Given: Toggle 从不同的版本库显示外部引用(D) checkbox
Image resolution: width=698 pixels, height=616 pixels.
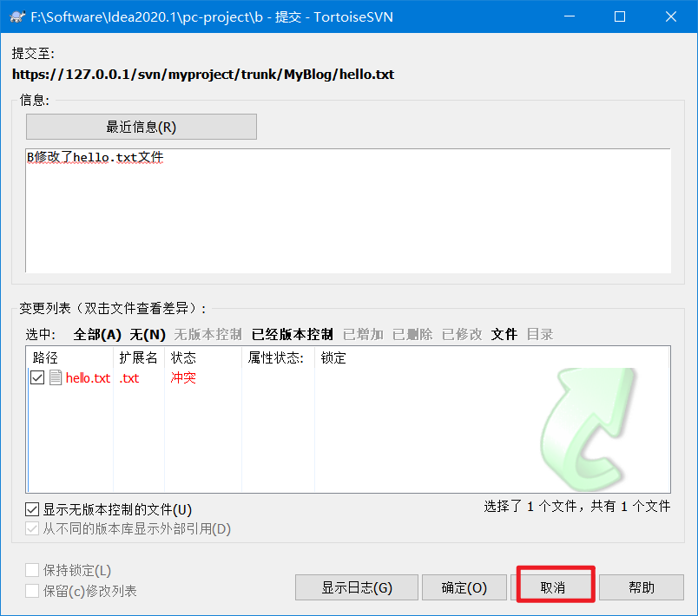Looking at the screenshot, I should [32, 529].
